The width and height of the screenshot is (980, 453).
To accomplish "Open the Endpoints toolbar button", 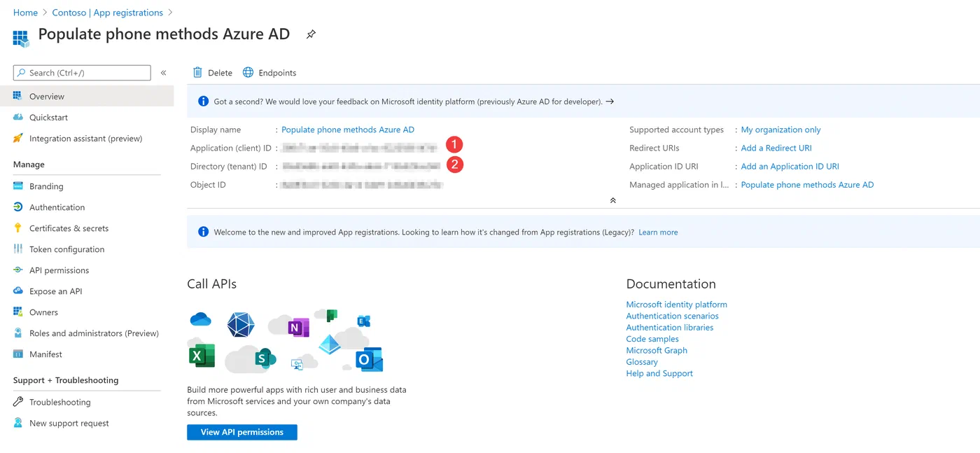I will point(269,73).
